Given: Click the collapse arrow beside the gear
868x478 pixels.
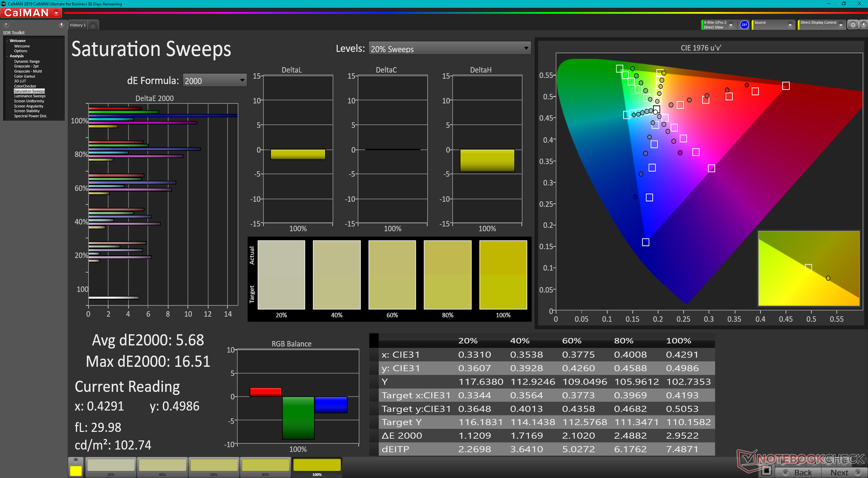Looking at the screenshot, I should click(x=863, y=25).
